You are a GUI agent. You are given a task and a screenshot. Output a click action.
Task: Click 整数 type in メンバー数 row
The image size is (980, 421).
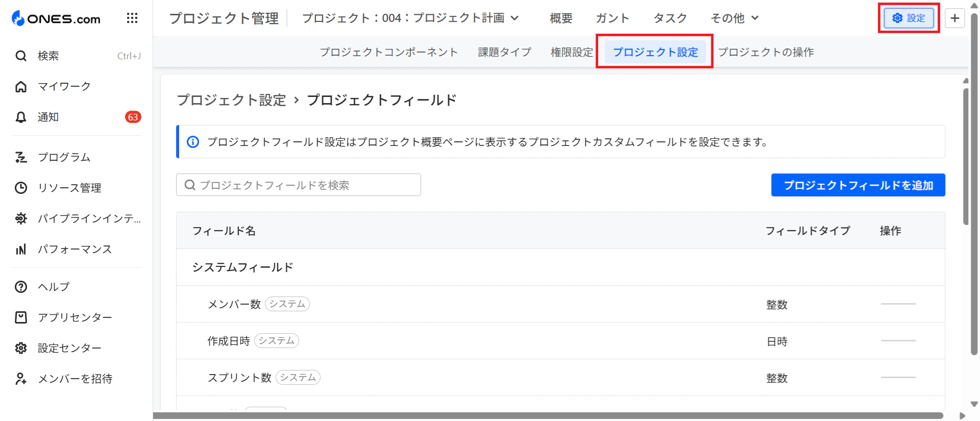point(777,305)
